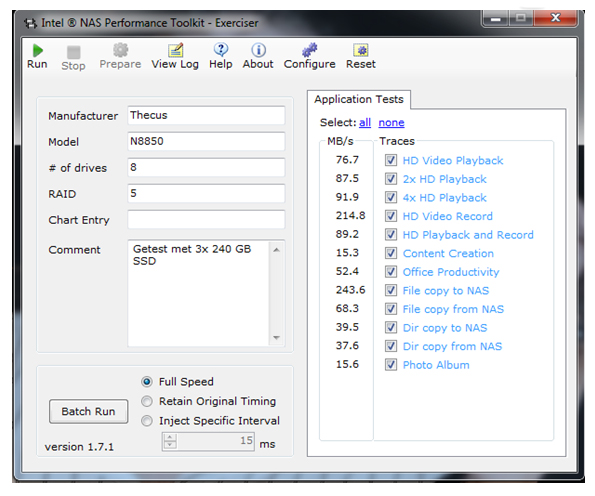Toggle the 2x HD Playback checkbox
595x496 pixels.
click(391, 179)
